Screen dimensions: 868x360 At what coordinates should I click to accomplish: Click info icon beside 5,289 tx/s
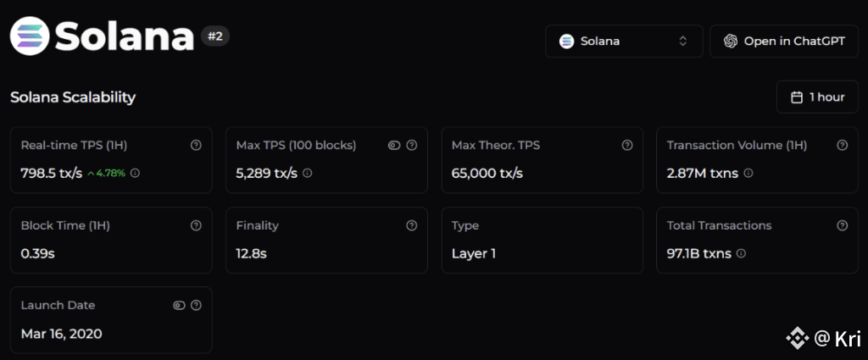point(307,173)
